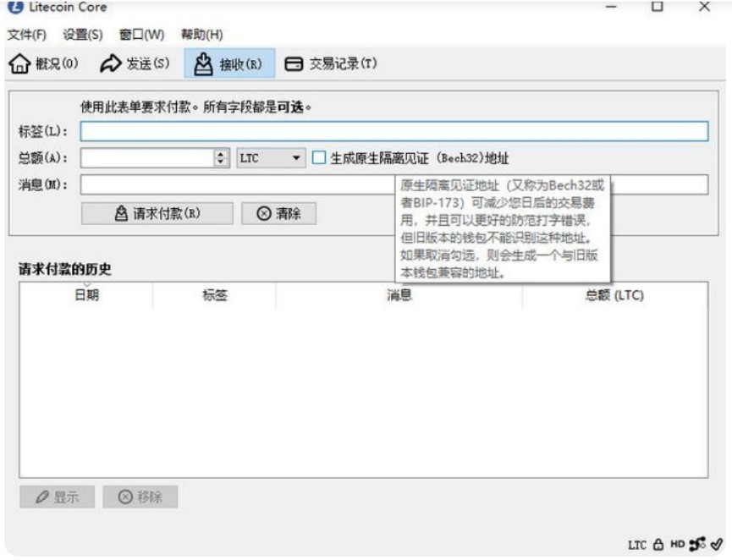732x560 pixels.
Task: Click the 显示 show button
Action: click(x=57, y=497)
